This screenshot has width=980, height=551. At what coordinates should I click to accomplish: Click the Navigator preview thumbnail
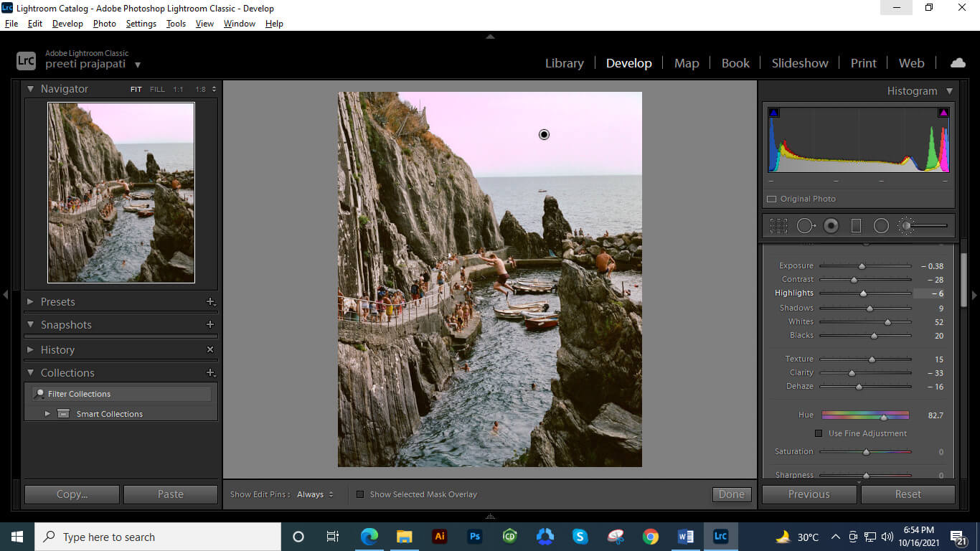point(121,192)
